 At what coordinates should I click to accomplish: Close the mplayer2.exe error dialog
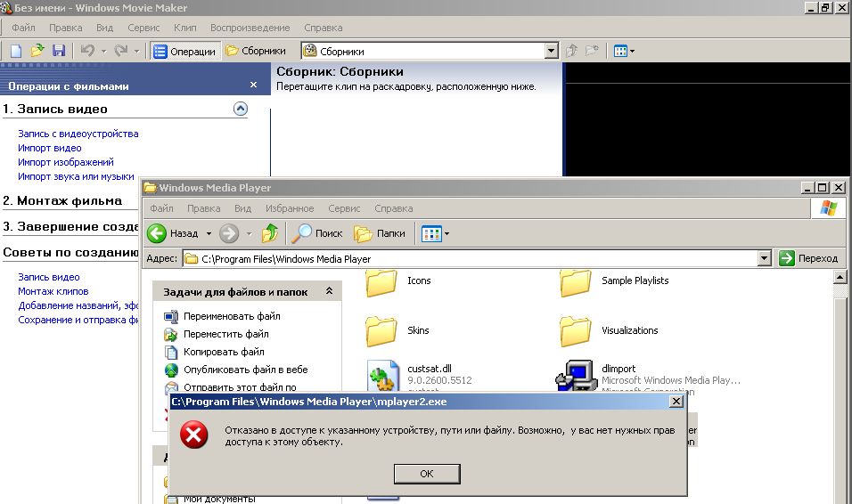[676, 402]
